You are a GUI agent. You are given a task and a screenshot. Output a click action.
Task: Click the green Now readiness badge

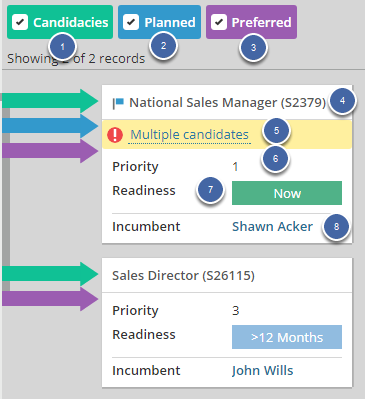pyautogui.click(x=287, y=193)
